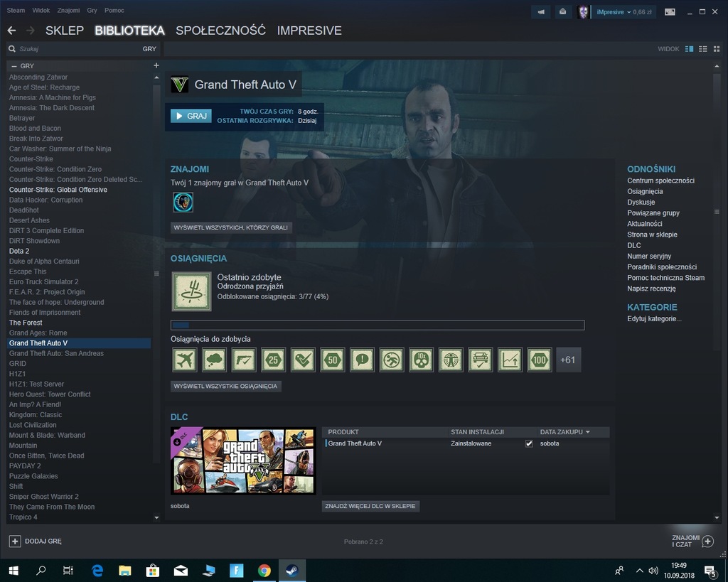Toggle Grand Theft Auto V DLC installed checkbox
This screenshot has height=582, width=728.
(x=529, y=443)
